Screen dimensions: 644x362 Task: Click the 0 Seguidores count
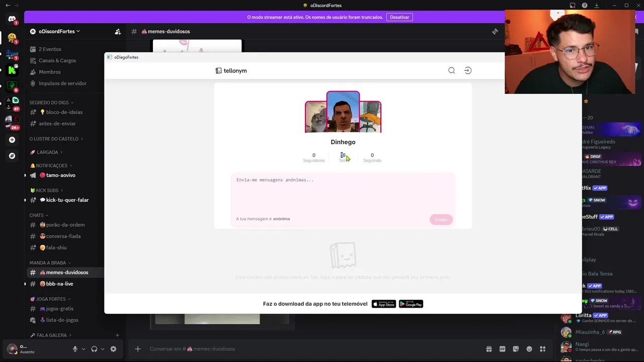pos(314,157)
